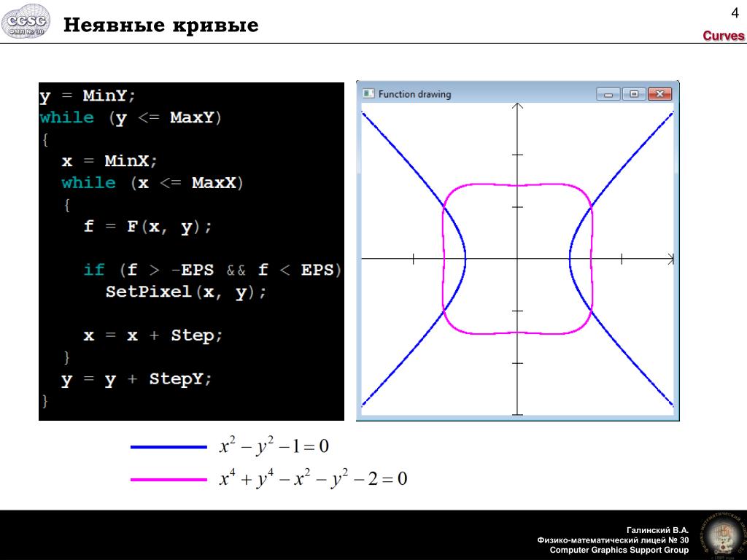Click the blue legend line swatch
Viewport: 747px width, 560px height.
[x=169, y=447]
